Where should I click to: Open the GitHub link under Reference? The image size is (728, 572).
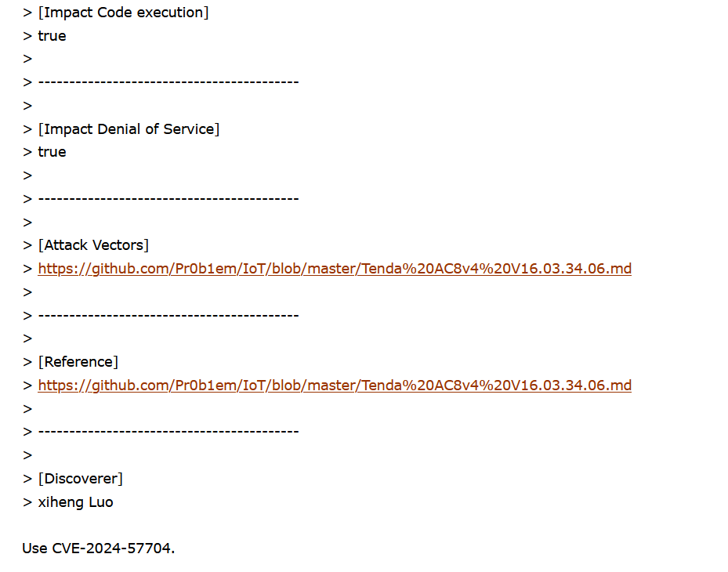(335, 386)
